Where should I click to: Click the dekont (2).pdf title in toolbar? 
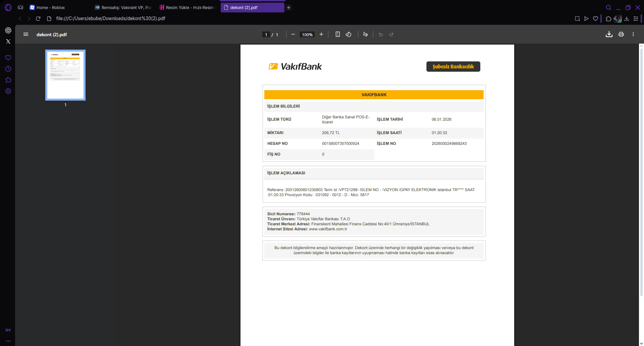point(52,35)
